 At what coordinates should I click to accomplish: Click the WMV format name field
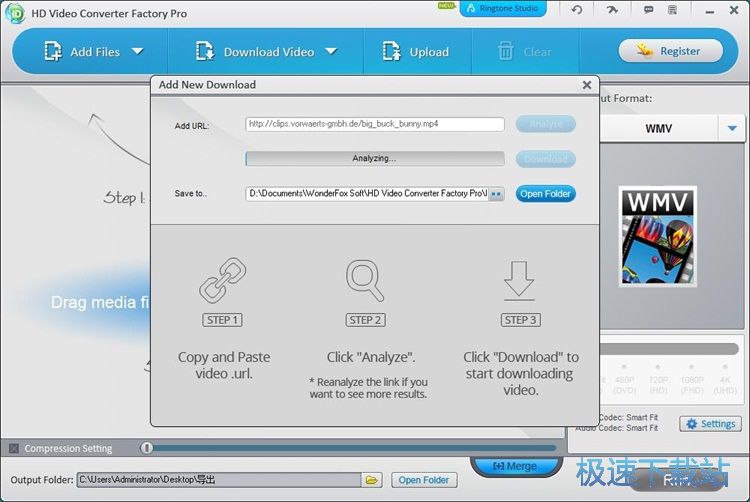pyautogui.click(x=659, y=128)
